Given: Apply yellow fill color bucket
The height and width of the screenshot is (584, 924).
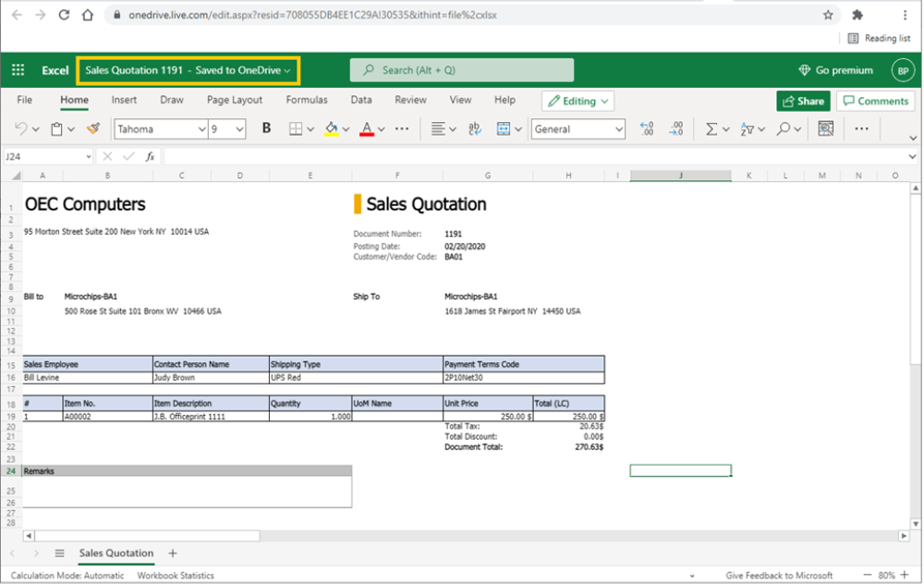Looking at the screenshot, I should (331, 128).
